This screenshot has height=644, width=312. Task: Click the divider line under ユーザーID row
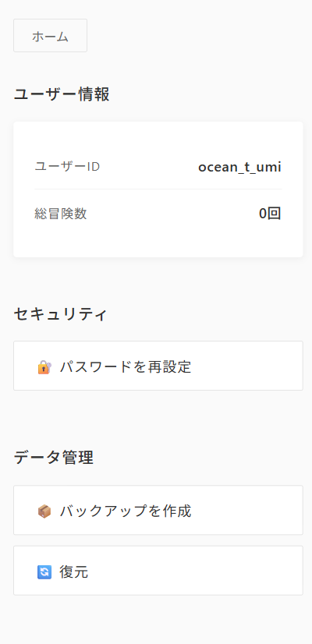pyautogui.click(x=158, y=189)
